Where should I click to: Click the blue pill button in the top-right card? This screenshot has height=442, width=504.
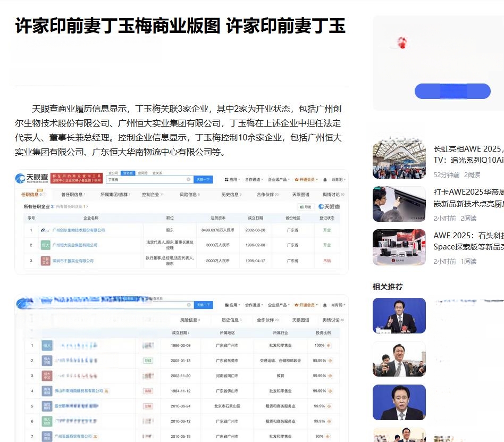coord(452,91)
